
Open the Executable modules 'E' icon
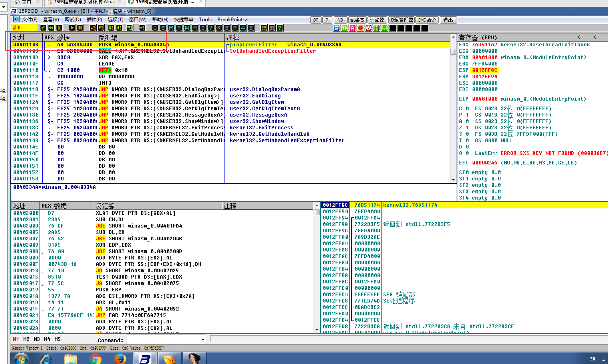pos(163,28)
